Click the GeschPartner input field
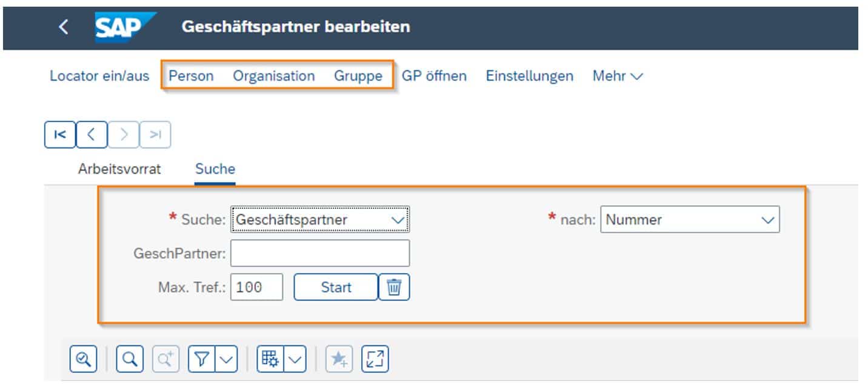Screen dimensions: 868x389 (319, 253)
